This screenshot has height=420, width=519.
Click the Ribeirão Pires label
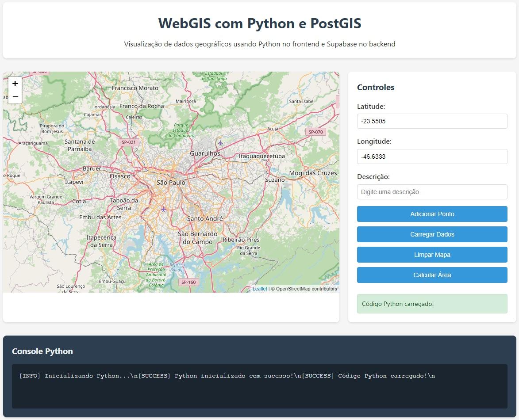(x=241, y=240)
